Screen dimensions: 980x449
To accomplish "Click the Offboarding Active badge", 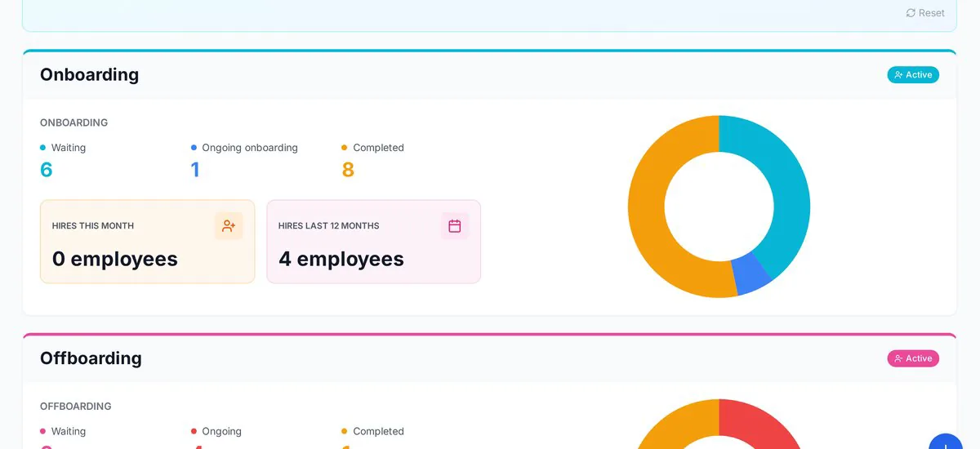I will click(913, 358).
